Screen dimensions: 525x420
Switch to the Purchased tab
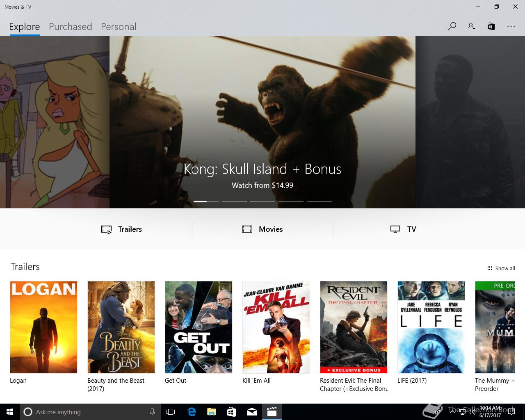click(x=70, y=27)
